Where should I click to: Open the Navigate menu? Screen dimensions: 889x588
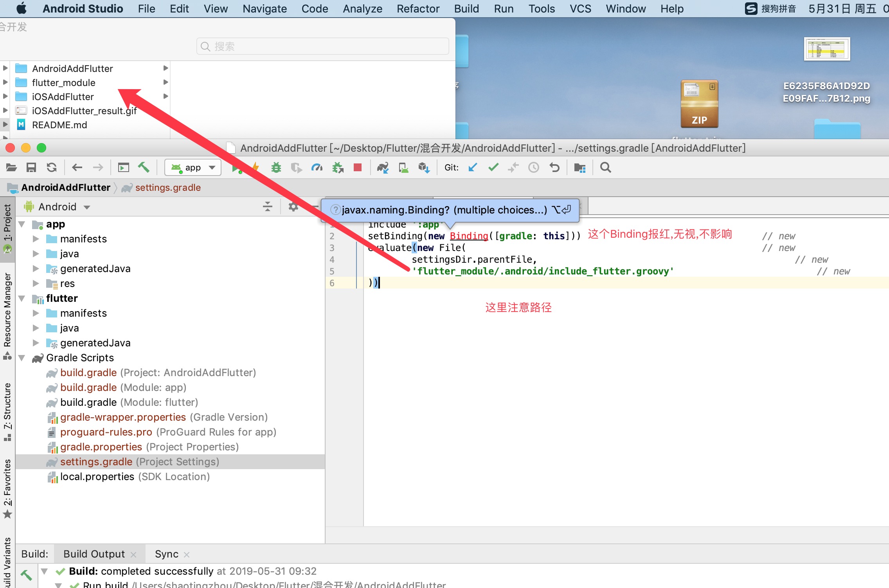[265, 9]
